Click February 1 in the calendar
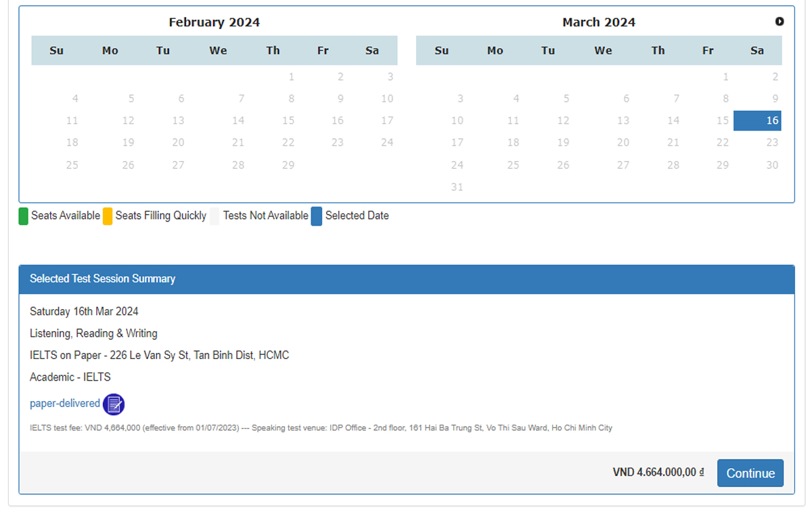The image size is (812, 508). click(x=291, y=77)
